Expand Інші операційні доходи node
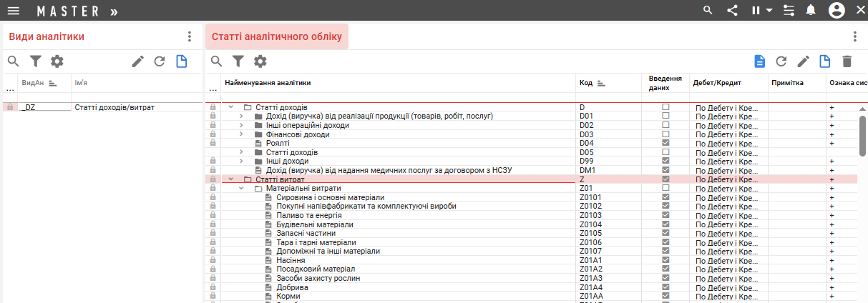Image resolution: width=868 pixels, height=303 pixels. (x=242, y=125)
